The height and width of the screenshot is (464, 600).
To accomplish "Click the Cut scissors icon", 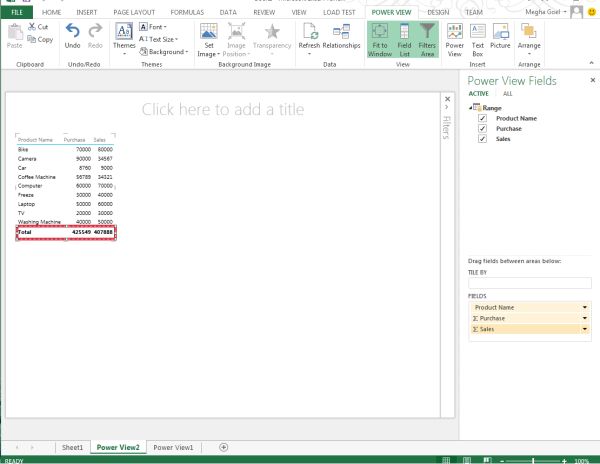I will pos(32,26).
